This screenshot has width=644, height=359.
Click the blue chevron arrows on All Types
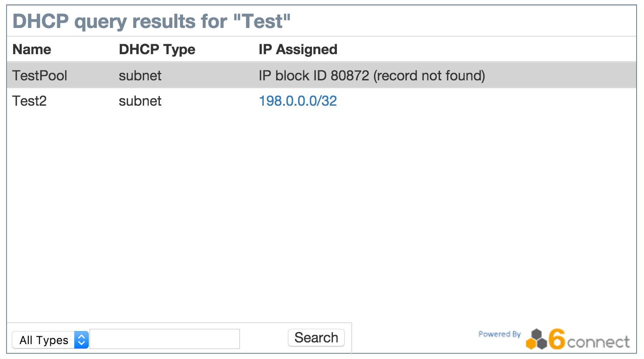[x=81, y=340]
